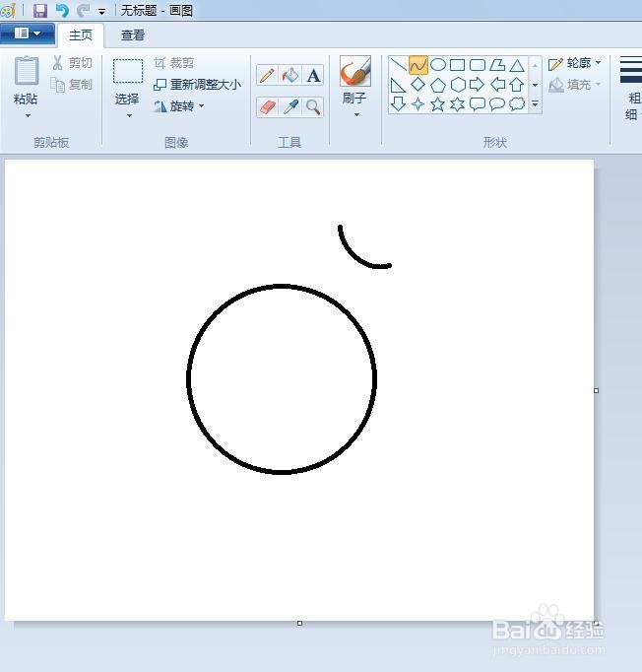
Task: Open the 填充 fill dropdown
Action: pyautogui.click(x=574, y=85)
